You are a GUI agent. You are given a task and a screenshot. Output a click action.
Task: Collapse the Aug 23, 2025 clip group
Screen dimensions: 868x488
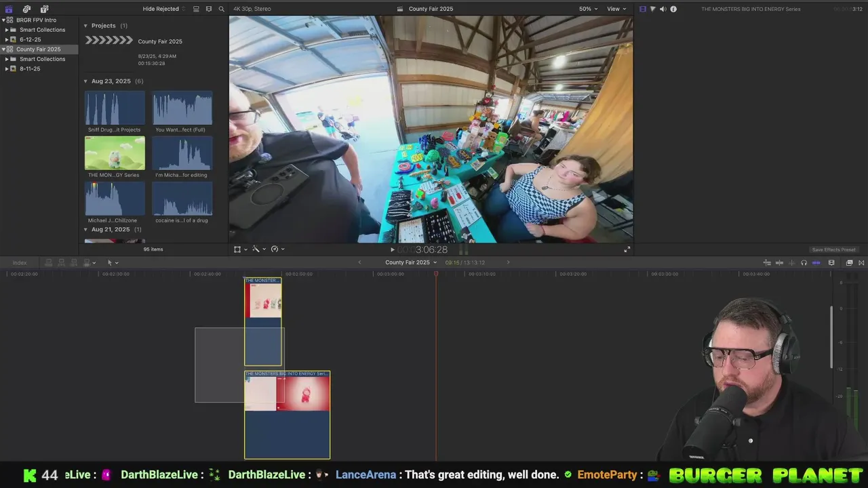pyautogui.click(x=86, y=81)
